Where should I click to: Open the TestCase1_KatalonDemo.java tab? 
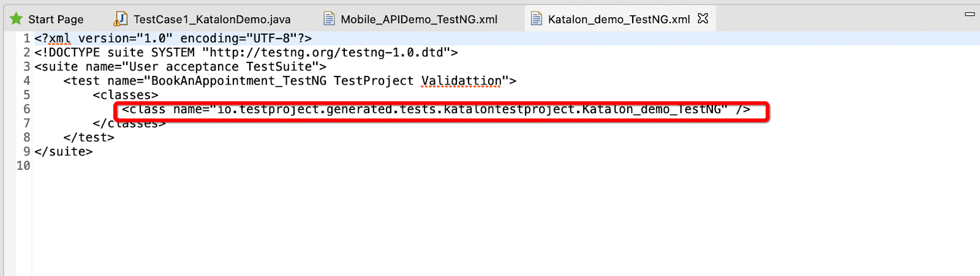[212, 20]
